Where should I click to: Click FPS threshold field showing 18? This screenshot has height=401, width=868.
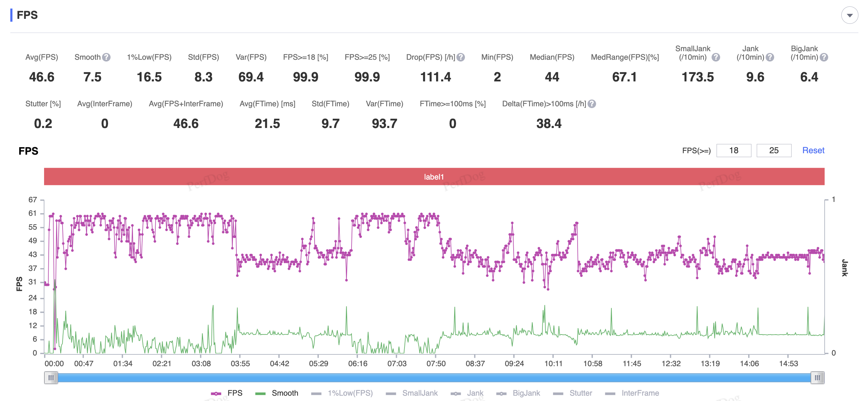click(734, 150)
